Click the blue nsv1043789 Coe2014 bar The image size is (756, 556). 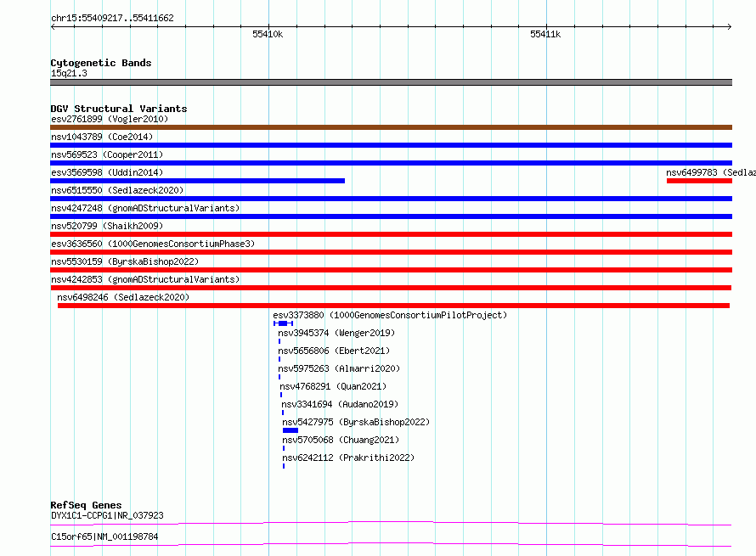391,145
